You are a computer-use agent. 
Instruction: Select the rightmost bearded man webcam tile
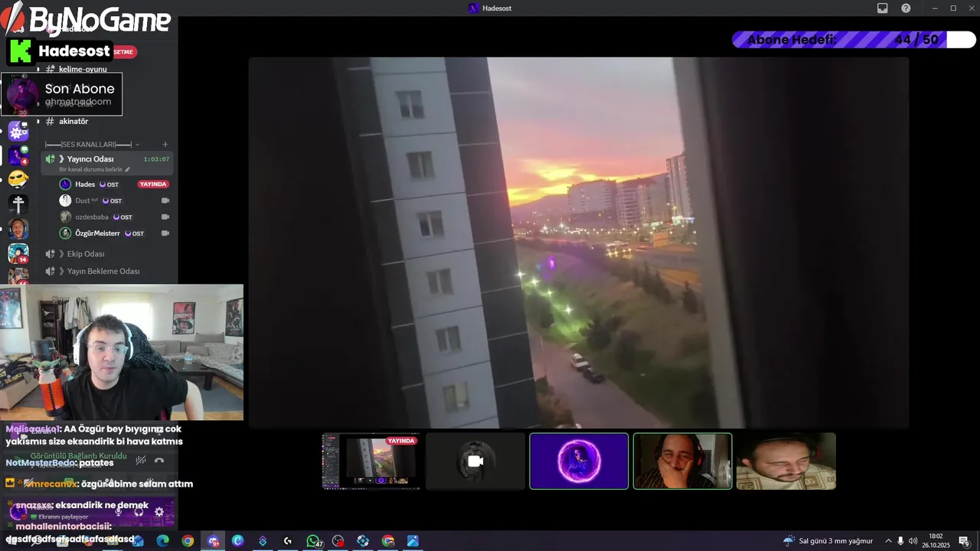[x=786, y=461]
